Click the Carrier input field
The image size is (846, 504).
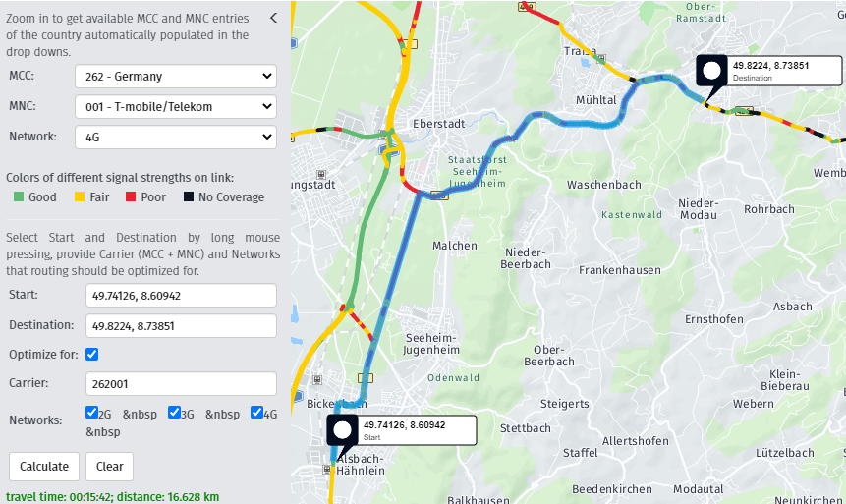coord(181,384)
